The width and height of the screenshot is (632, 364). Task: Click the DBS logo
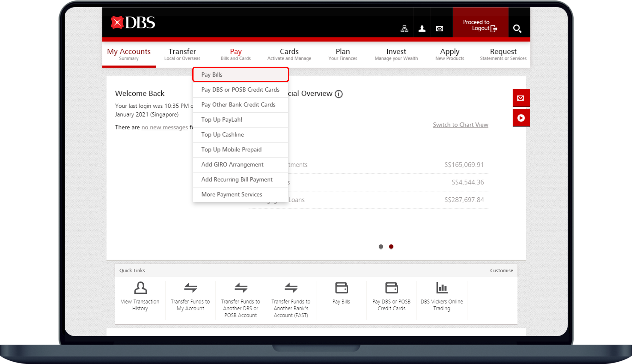pos(133,23)
